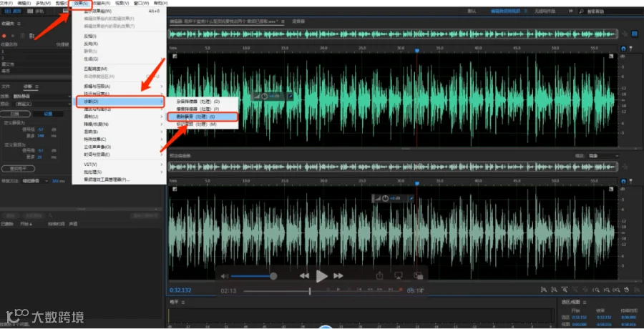Click the upper editor volume HUD knob

(265, 96)
